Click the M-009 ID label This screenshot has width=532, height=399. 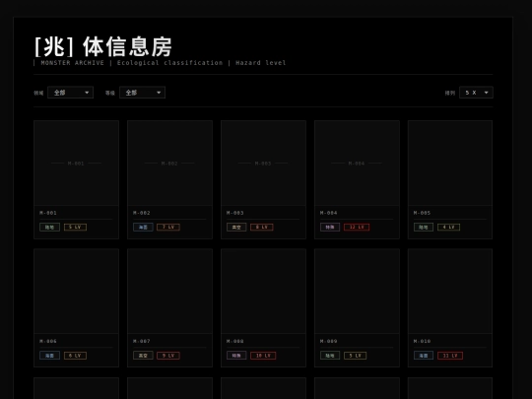328,341
